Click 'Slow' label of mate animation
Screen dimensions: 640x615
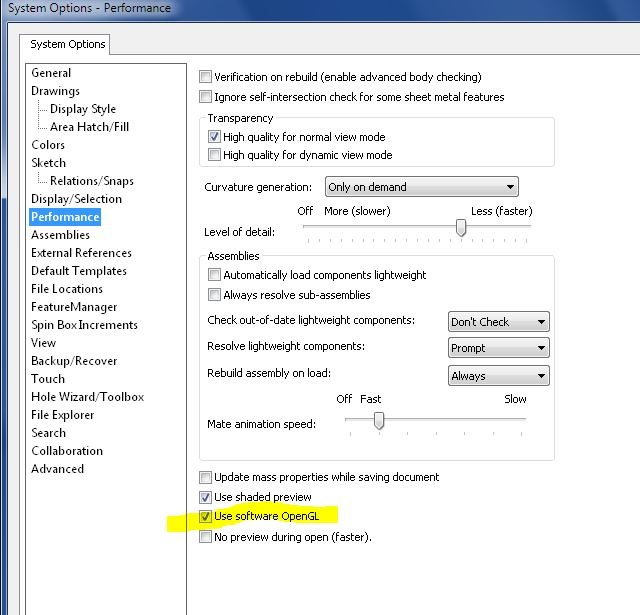pos(515,399)
